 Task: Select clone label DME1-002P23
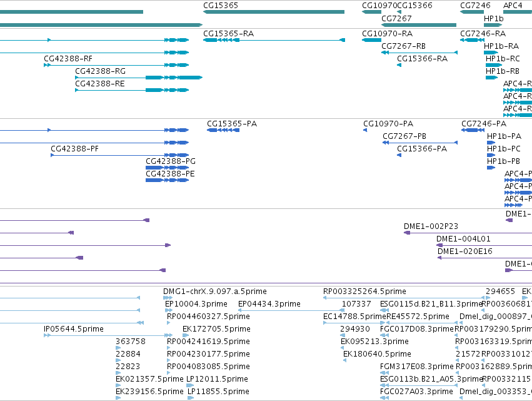click(431, 226)
